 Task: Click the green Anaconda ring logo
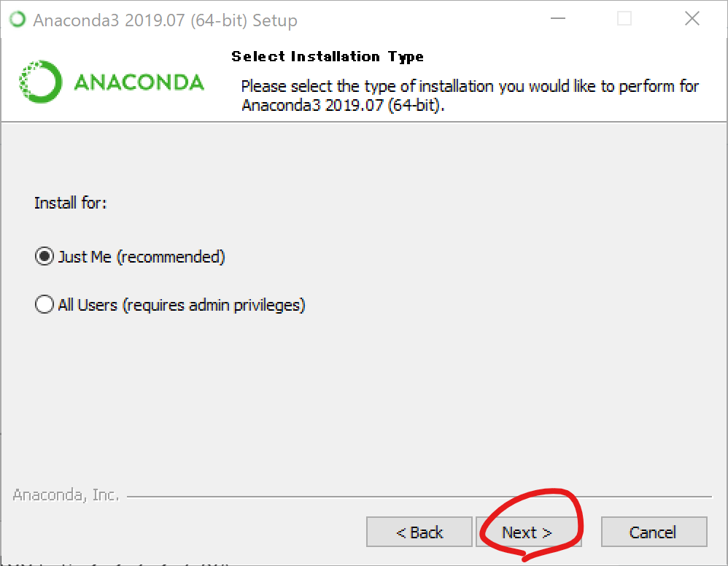40,82
